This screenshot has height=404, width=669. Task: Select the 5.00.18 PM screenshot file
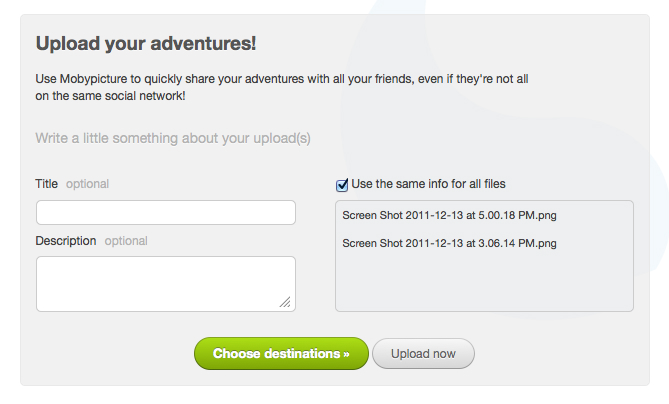449,215
